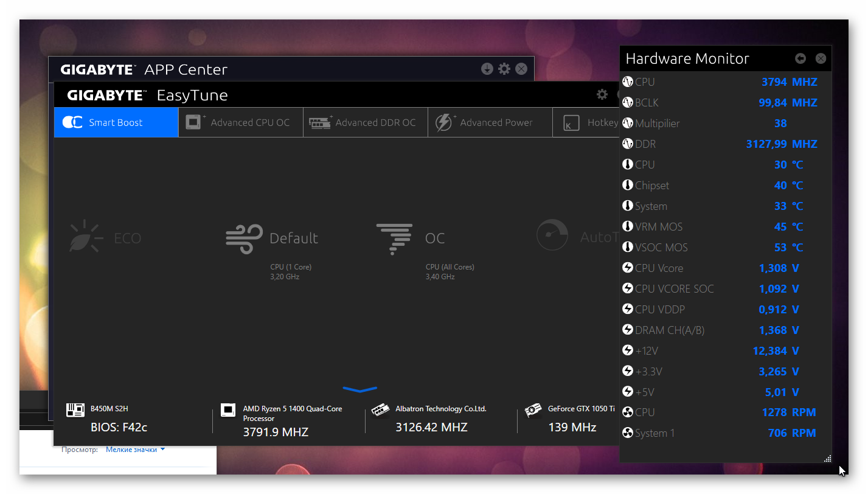868x494 pixels.
Task: Click the 53 °C VSOC MOS reading
Action: tap(788, 248)
